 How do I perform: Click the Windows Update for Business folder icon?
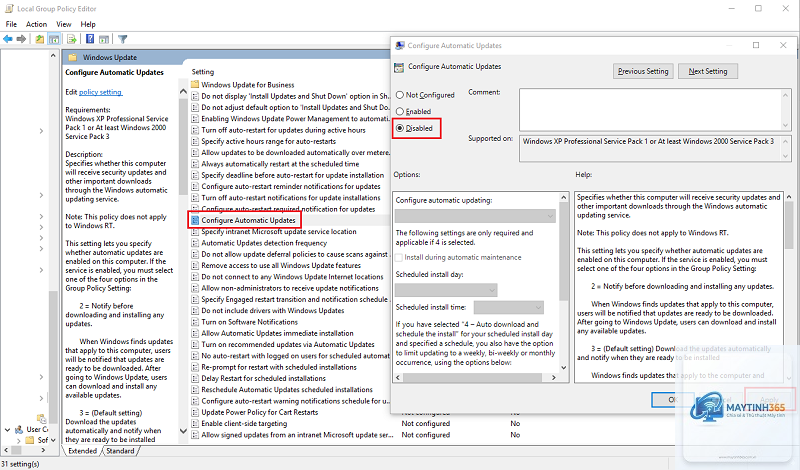(195, 85)
